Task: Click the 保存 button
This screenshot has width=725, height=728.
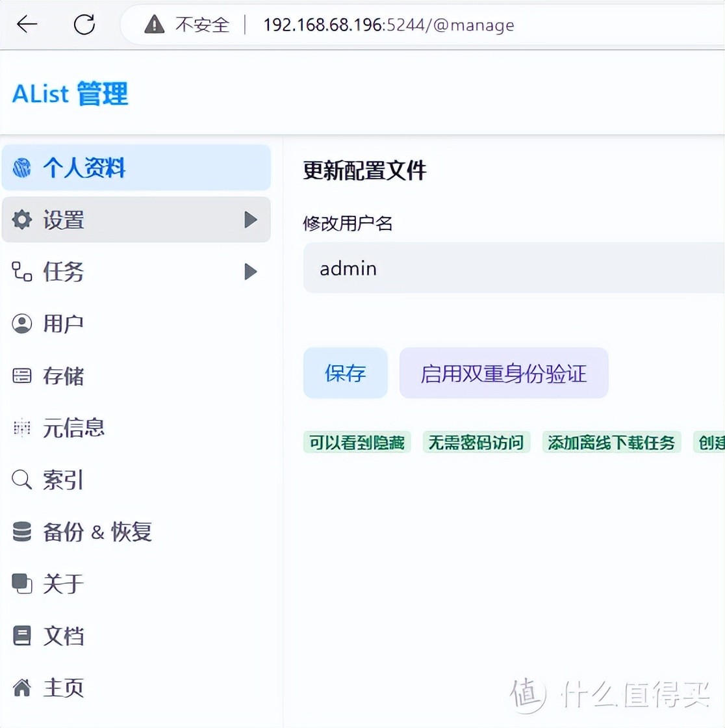Action: pyautogui.click(x=346, y=373)
